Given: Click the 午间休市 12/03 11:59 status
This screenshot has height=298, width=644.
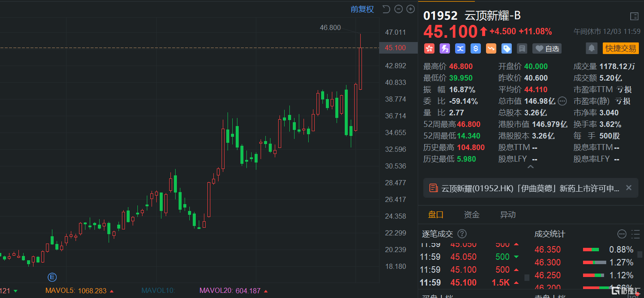Looking at the screenshot, I should pyautogui.click(x=606, y=32).
